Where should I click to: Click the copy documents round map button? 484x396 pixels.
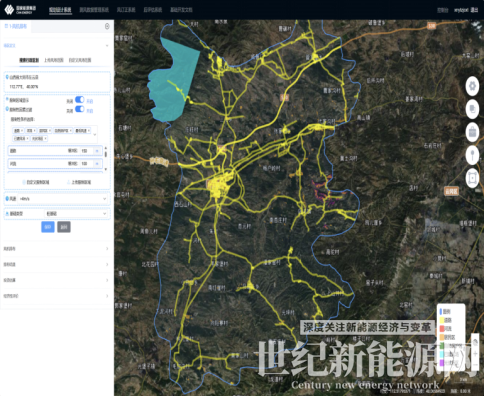(472, 109)
